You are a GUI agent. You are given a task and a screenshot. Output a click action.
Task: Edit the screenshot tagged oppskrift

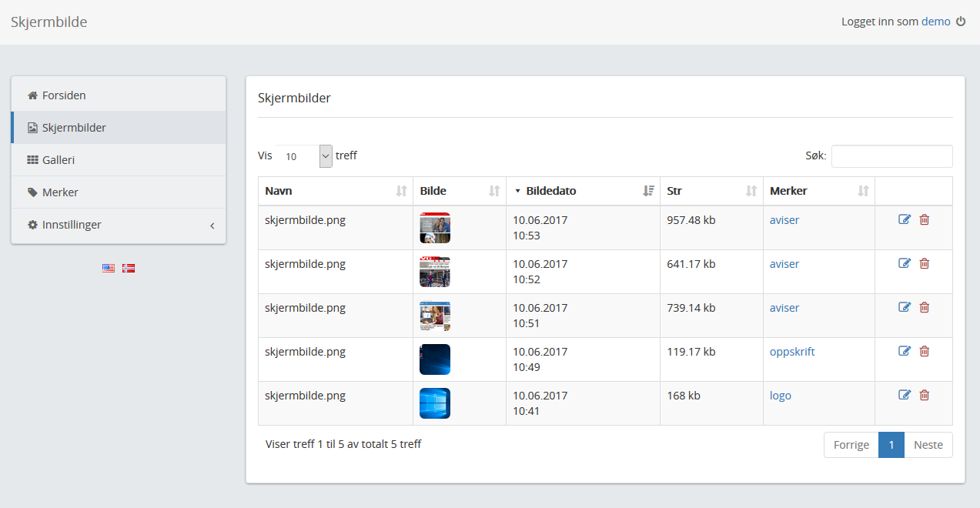[x=905, y=352]
